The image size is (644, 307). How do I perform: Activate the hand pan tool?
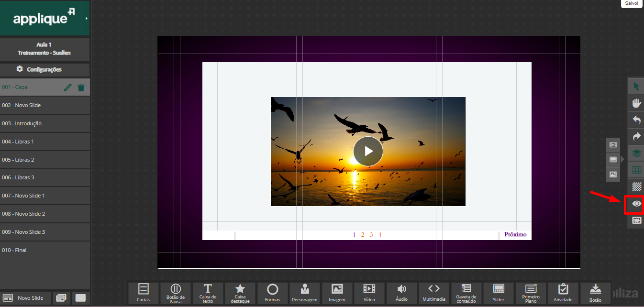pos(636,103)
